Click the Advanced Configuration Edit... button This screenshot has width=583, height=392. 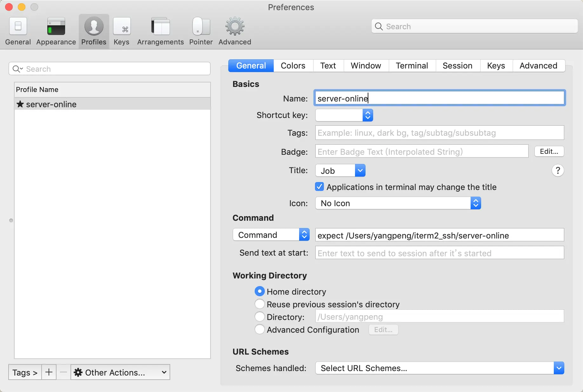(x=383, y=330)
